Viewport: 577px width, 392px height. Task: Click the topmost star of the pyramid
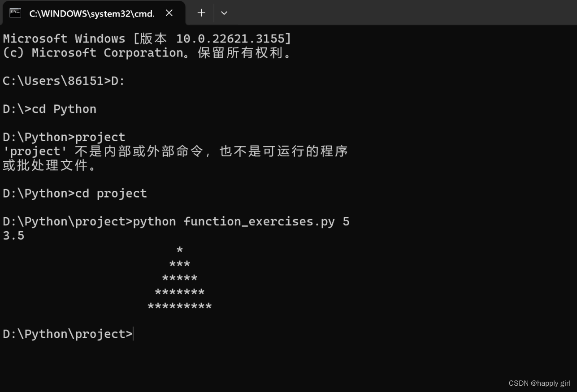(179, 250)
